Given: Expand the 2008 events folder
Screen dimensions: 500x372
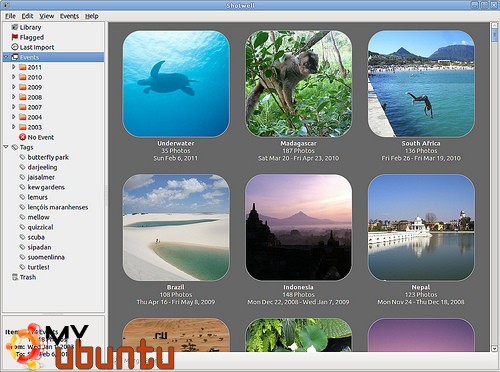Looking at the screenshot, I should click(14, 97).
